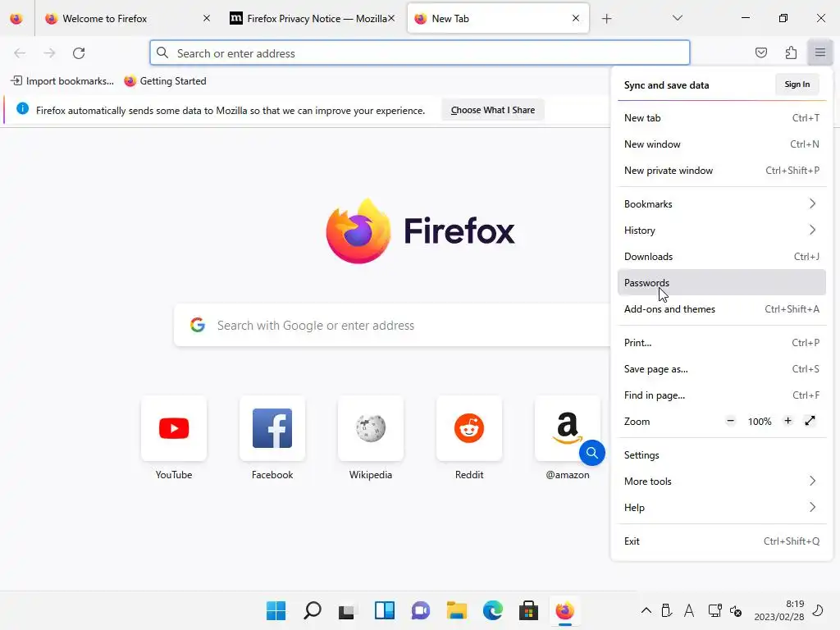Click the USB safely remove tray icon

pyautogui.click(x=666, y=610)
